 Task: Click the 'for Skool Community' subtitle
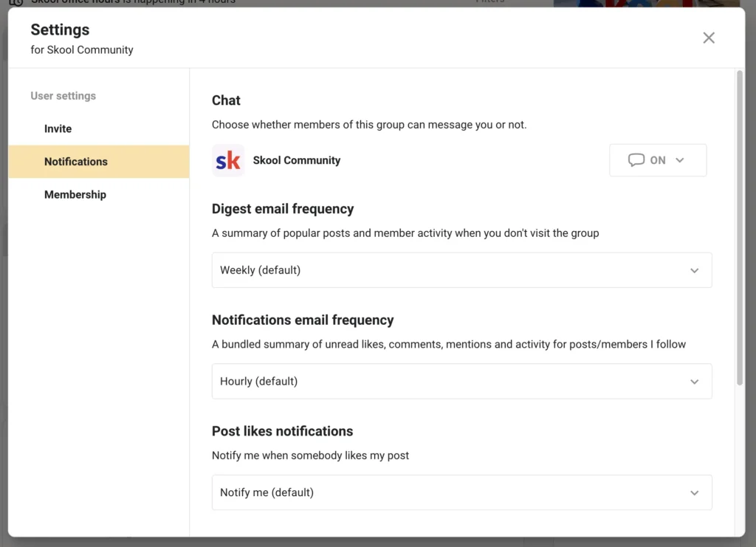pos(82,50)
